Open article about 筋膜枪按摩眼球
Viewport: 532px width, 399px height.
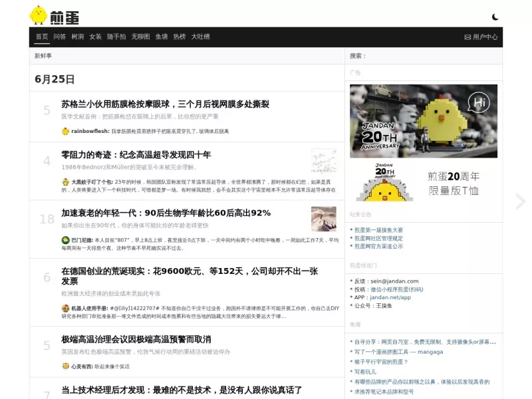(165, 104)
